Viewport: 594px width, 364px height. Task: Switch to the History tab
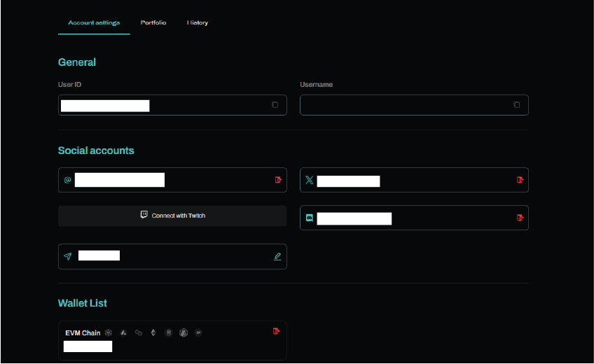coord(198,22)
